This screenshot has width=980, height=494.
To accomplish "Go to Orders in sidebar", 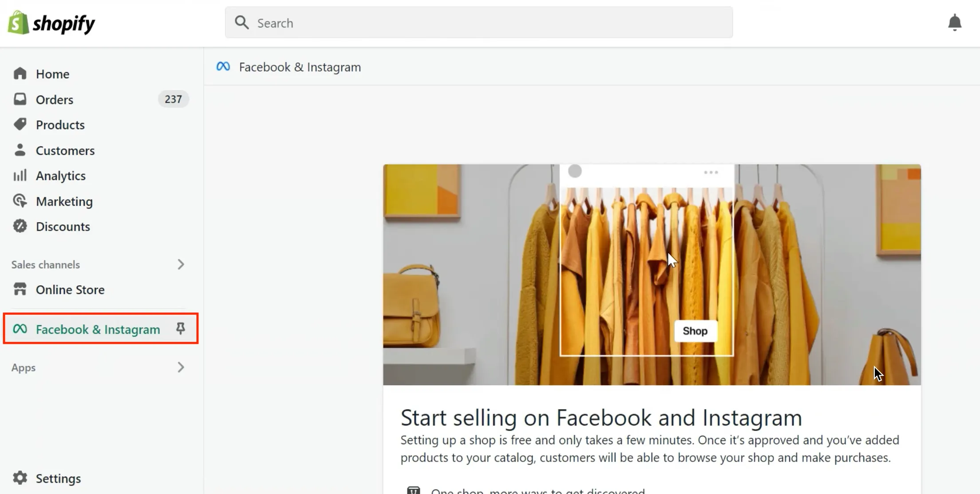I will pyautogui.click(x=54, y=100).
